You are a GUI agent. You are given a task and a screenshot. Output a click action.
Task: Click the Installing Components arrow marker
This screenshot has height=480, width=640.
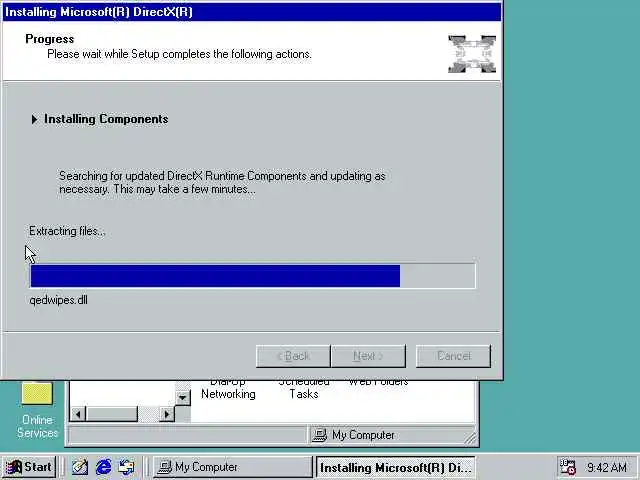coord(34,119)
